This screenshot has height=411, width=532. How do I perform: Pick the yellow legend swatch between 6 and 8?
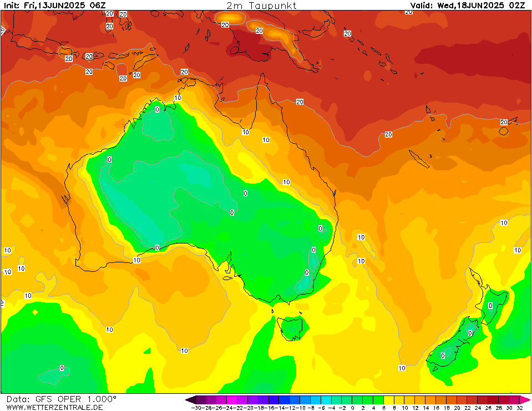point(389,399)
